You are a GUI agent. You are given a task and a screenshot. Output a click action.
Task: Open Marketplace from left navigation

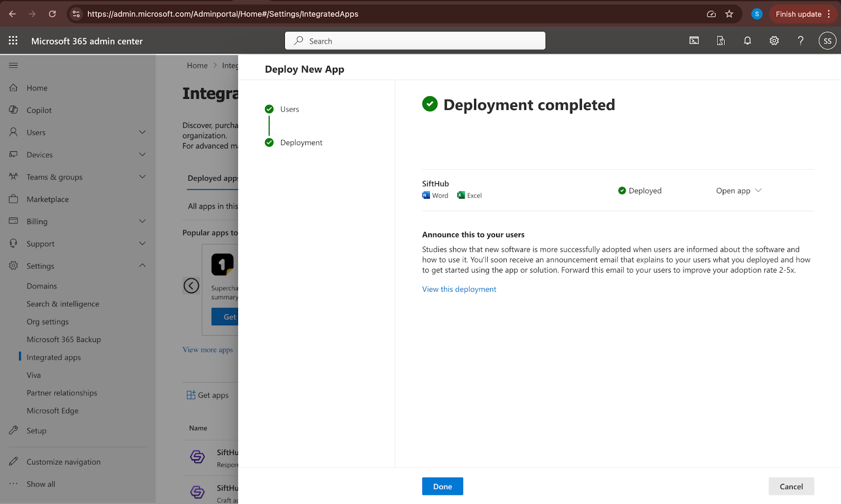tap(48, 199)
